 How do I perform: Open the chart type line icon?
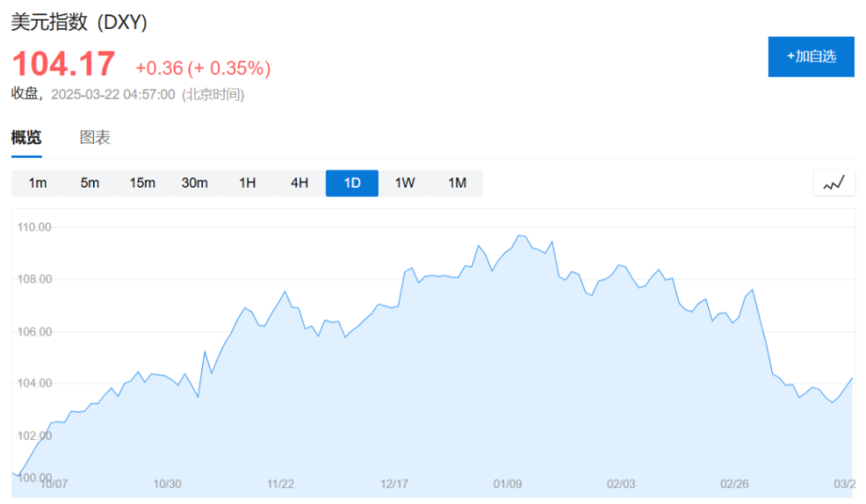[x=834, y=183]
